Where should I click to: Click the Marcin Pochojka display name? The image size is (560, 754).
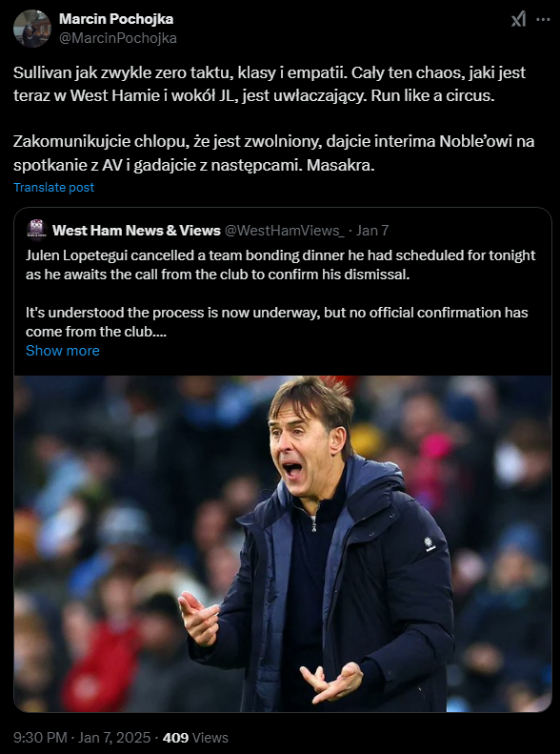pos(116,19)
